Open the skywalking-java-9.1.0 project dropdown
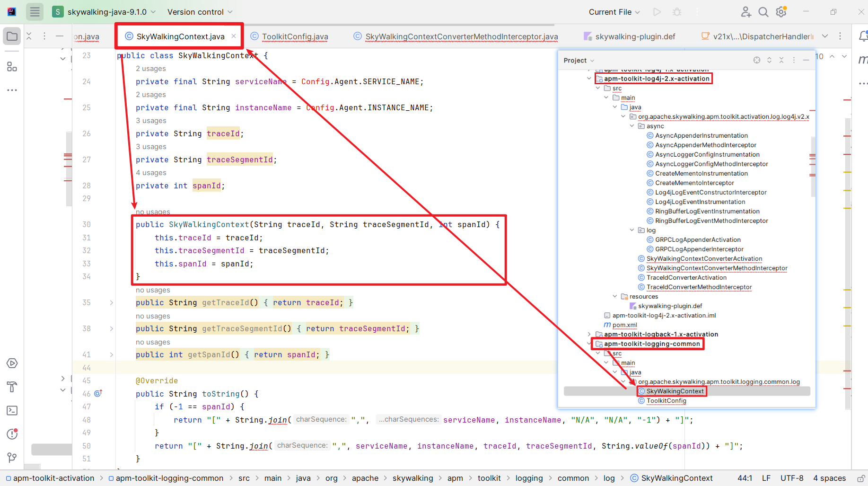Viewport: 868px width, 486px height. coord(105,12)
